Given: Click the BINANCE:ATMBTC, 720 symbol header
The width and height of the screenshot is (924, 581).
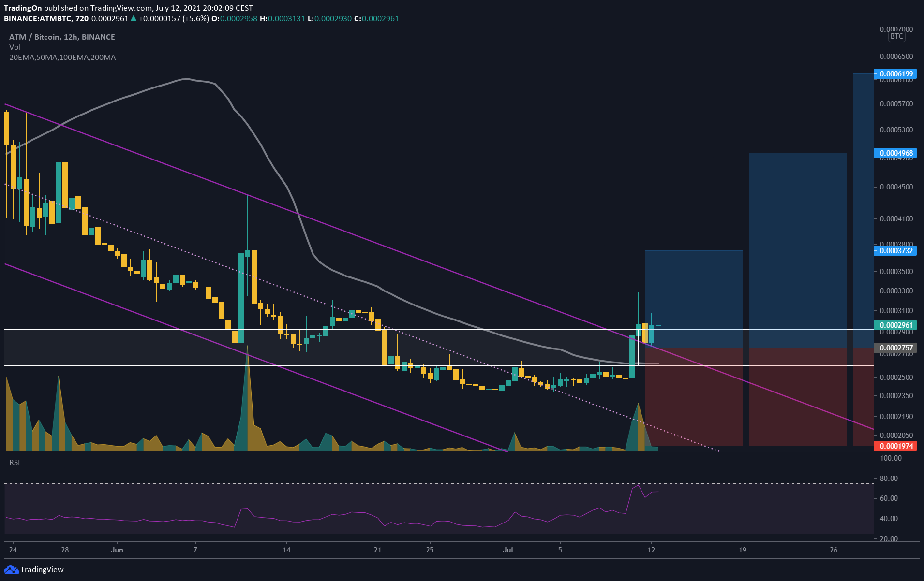Looking at the screenshot, I should point(46,19).
